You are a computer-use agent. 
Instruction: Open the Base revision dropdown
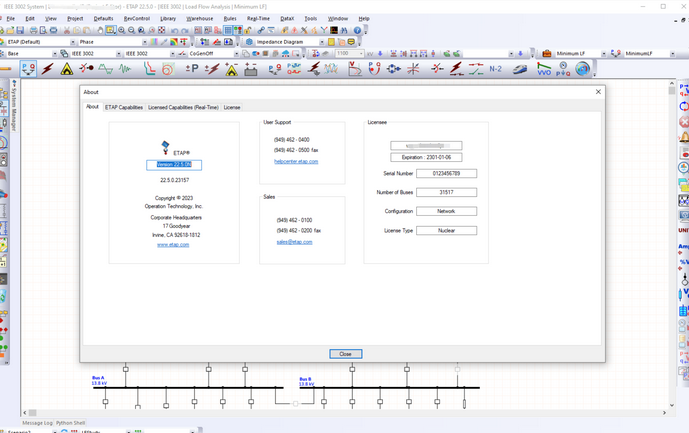(x=54, y=54)
